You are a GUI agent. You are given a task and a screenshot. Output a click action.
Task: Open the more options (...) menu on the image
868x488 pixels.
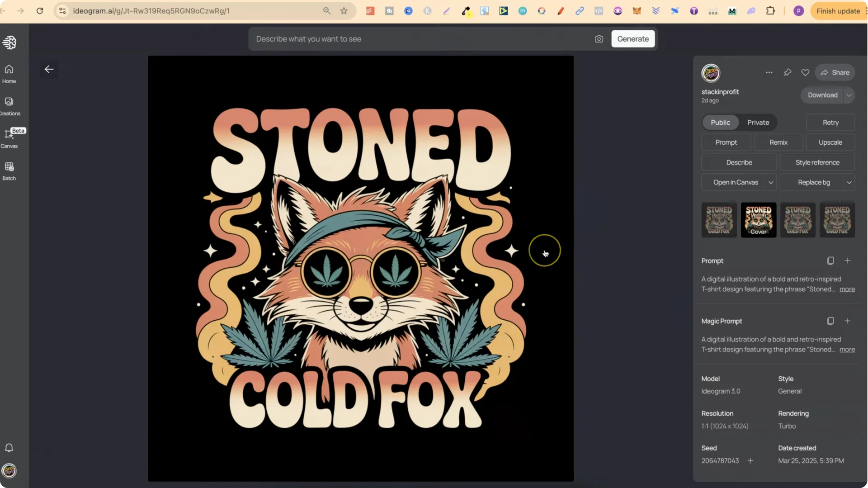pos(769,72)
